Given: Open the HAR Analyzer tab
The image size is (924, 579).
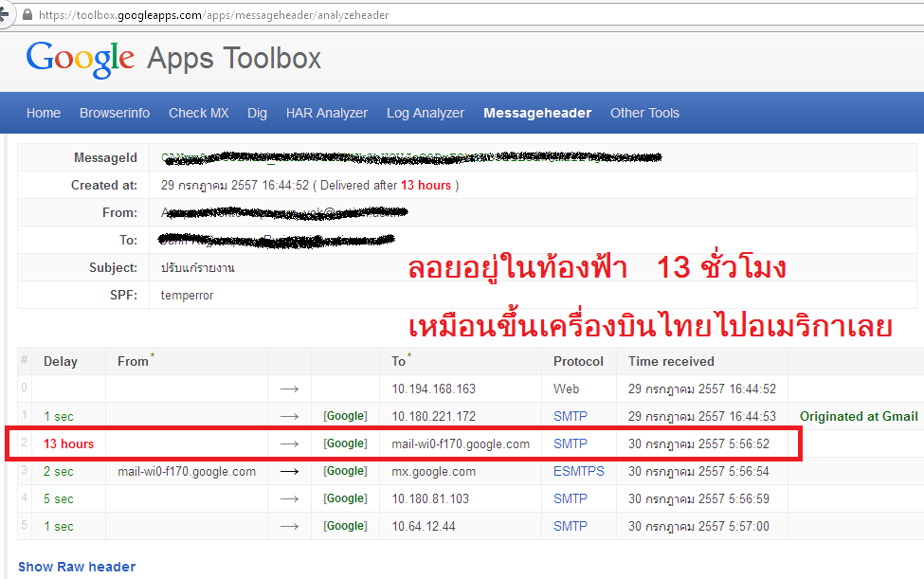Looking at the screenshot, I should [326, 113].
